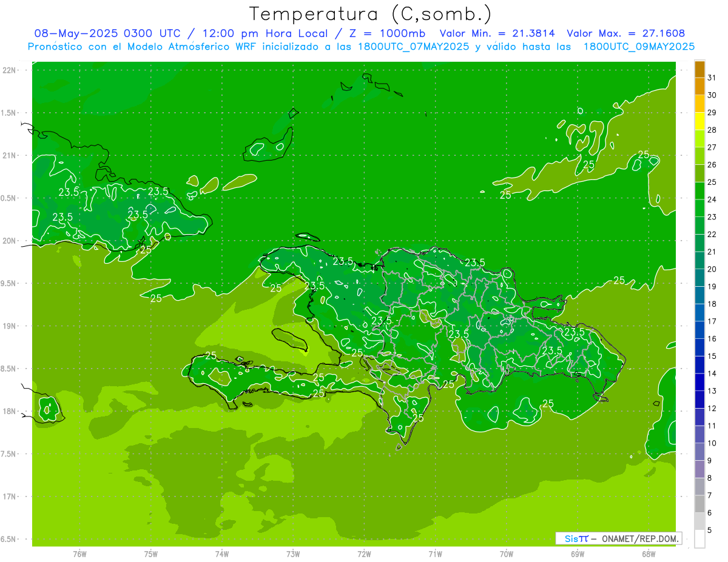Click latitude label '20N'

coord(10,241)
